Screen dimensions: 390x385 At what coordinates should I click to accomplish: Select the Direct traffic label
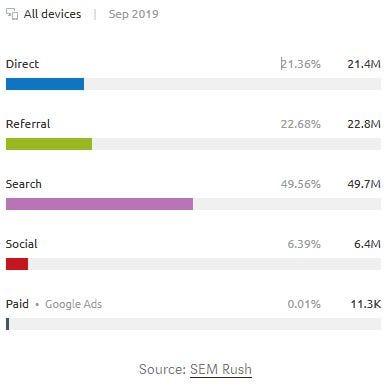[22, 64]
